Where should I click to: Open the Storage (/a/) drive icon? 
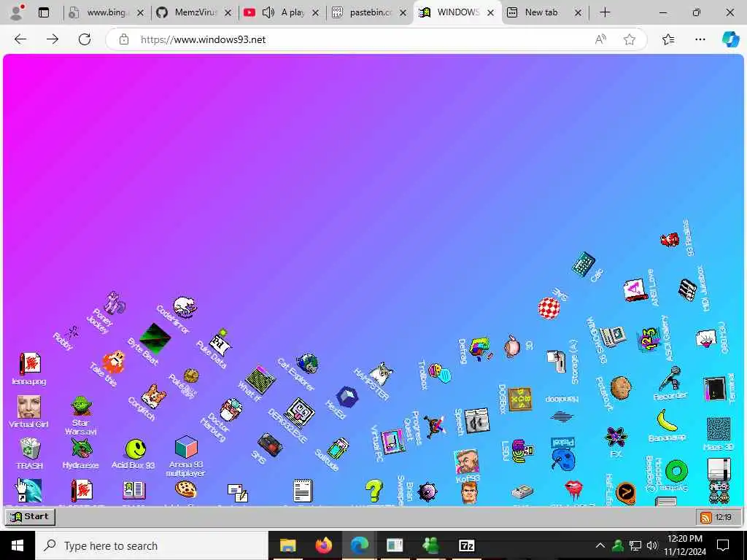pos(556,362)
